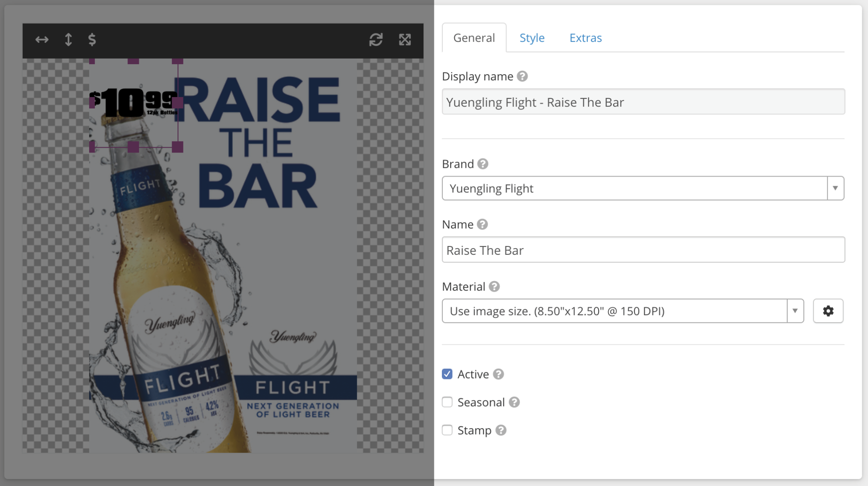Click the Display name input field
The image size is (868, 486).
(x=644, y=102)
